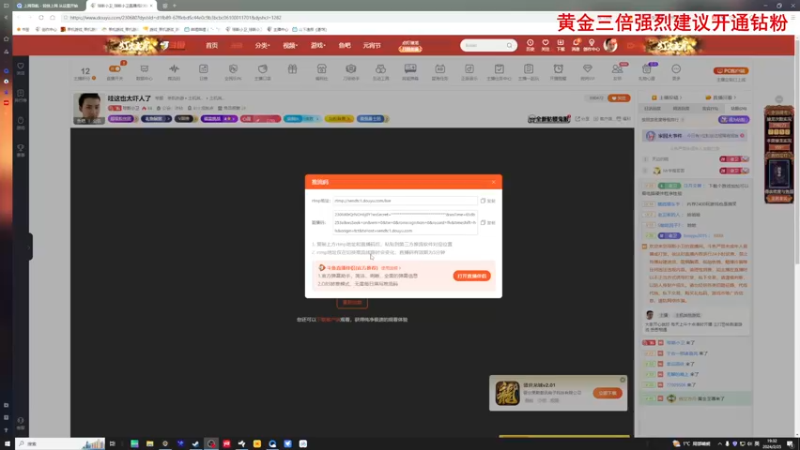Click the rtmp address field
This screenshot has height=450, width=800.
[x=405, y=201]
